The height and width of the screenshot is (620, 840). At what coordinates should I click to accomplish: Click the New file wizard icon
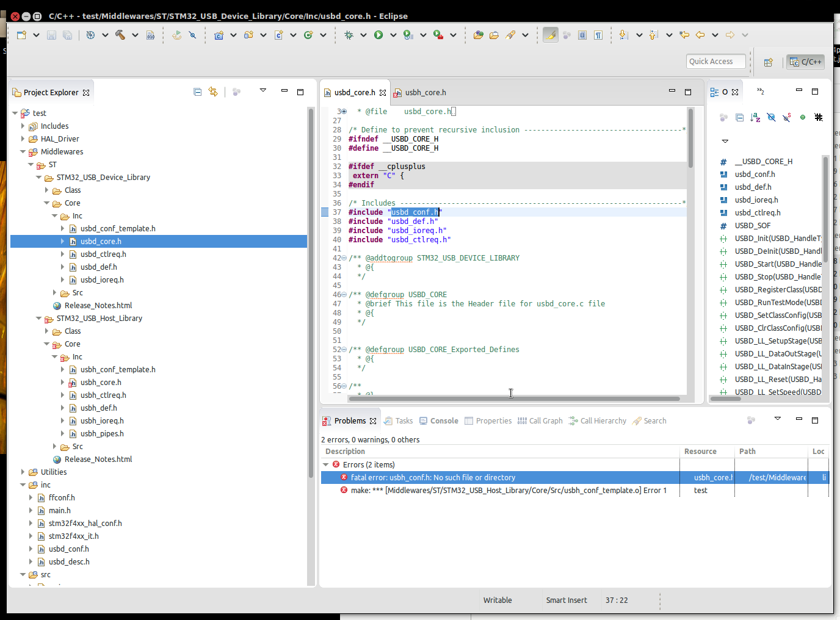(x=21, y=35)
